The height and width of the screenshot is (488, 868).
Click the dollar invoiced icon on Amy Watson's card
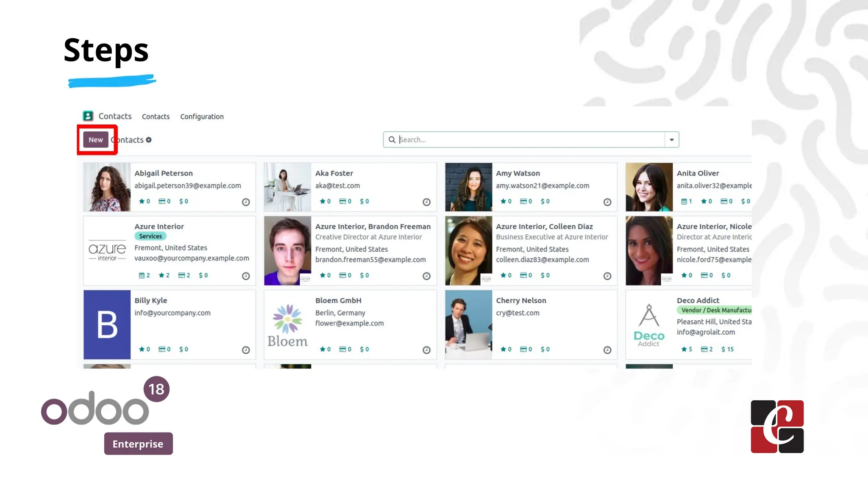pyautogui.click(x=543, y=201)
